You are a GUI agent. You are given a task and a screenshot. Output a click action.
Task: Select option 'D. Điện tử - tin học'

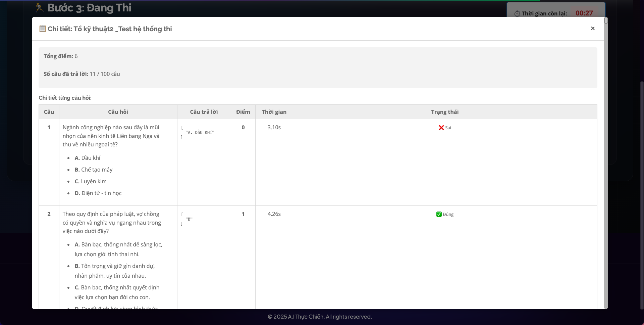click(98, 193)
